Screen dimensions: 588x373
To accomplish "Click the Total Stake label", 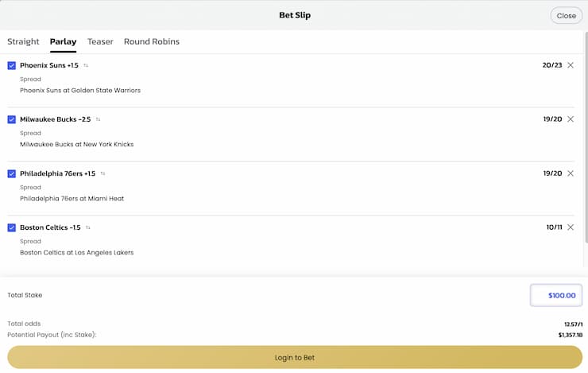I will coord(25,295).
